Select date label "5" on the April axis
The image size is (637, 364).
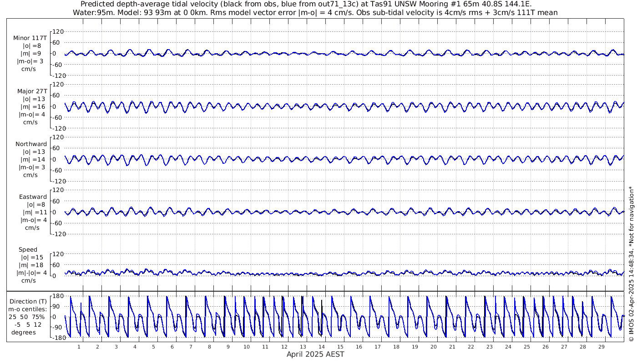tap(154, 347)
